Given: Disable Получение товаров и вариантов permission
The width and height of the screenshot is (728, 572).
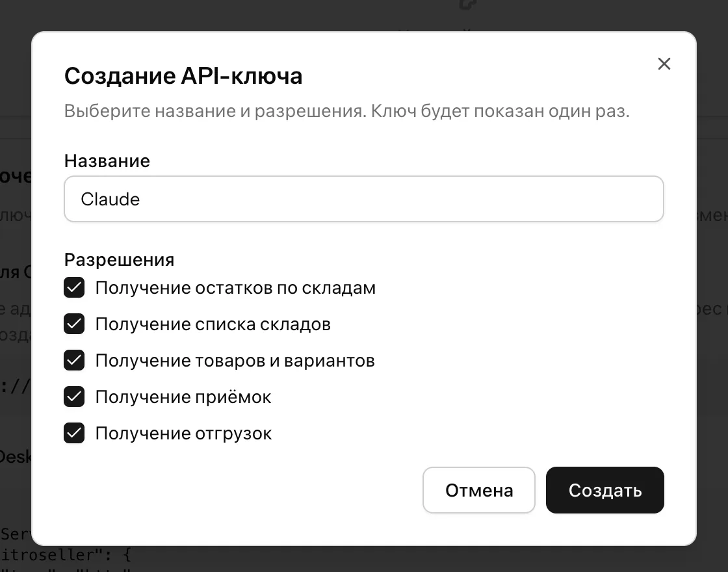Looking at the screenshot, I should [74, 360].
